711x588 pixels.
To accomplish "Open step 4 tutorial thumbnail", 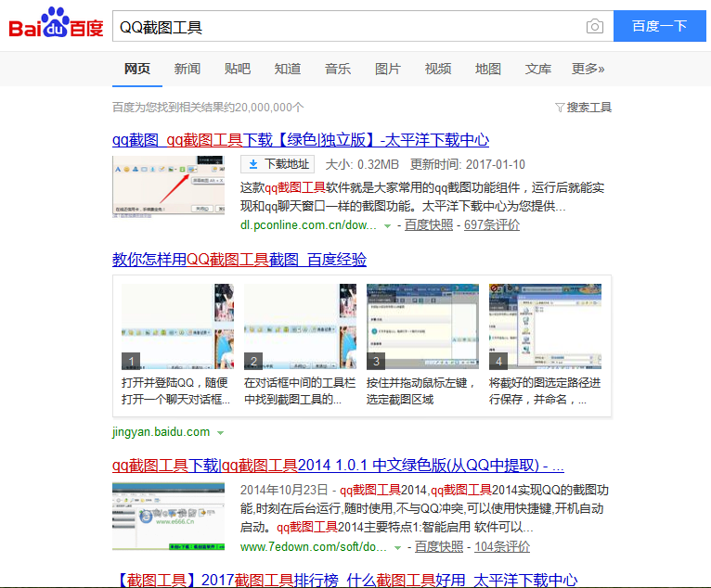I will (545, 326).
